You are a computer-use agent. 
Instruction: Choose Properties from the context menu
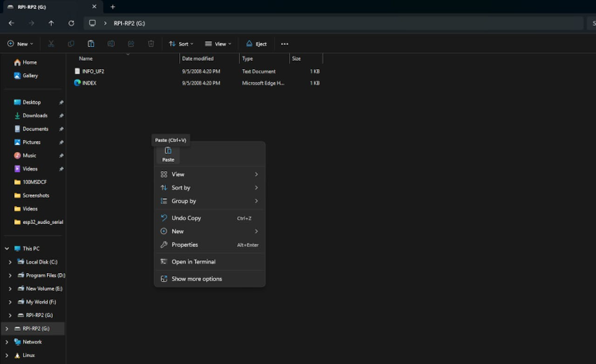click(x=185, y=245)
